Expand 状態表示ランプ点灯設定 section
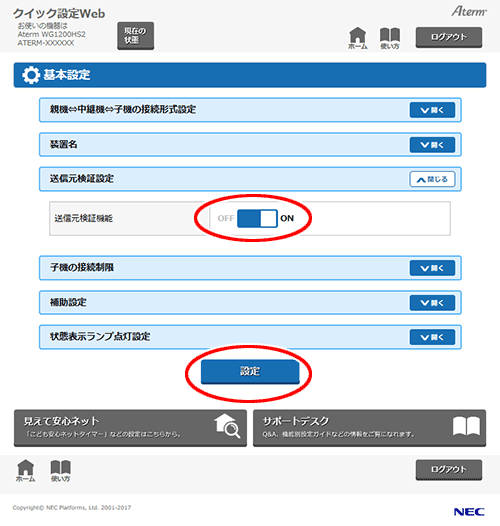Viewport: 500px width, 526px height. 432,337
